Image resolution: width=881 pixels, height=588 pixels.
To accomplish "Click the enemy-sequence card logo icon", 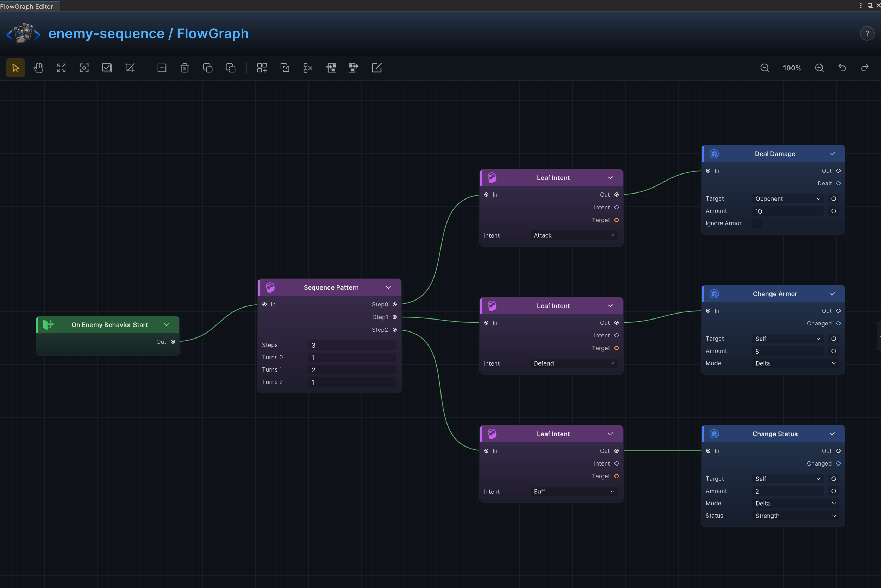I will (x=23, y=33).
